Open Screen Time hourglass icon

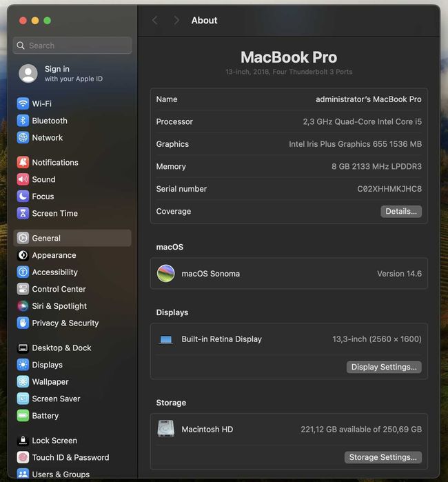coord(23,213)
